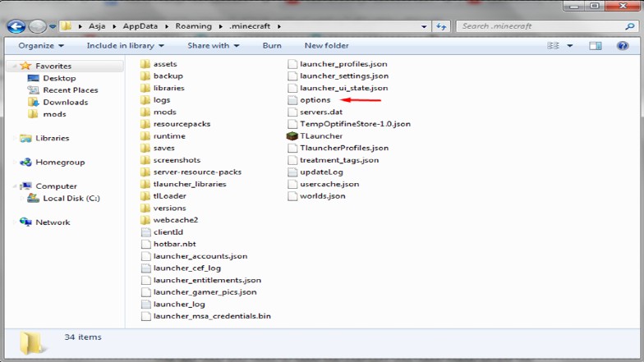Select the resourcepacks folder icon
This screenshot has height=362, width=644.
coord(145,124)
